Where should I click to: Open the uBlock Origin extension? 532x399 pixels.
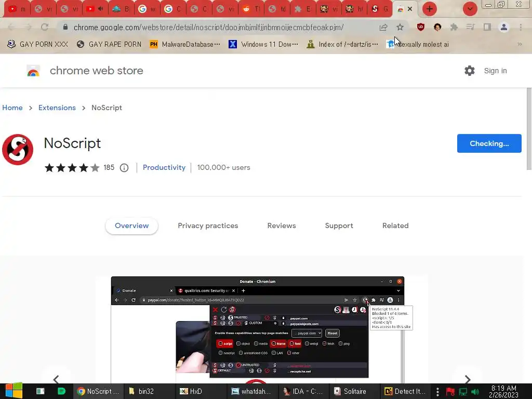pyautogui.click(x=421, y=27)
